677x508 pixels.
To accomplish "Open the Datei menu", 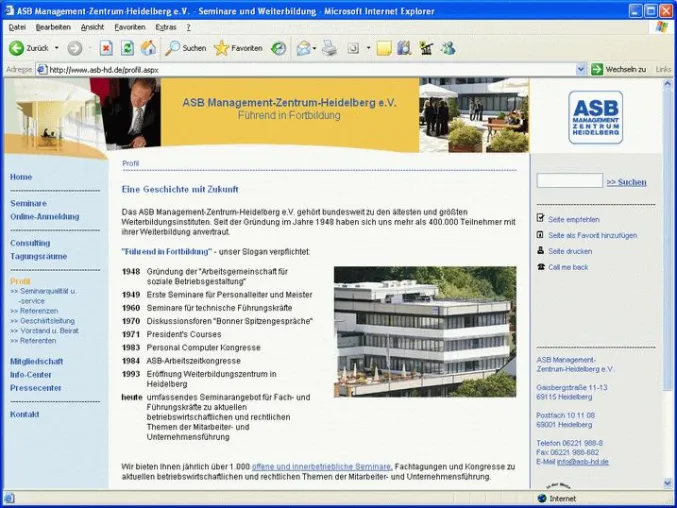I will coord(17,27).
